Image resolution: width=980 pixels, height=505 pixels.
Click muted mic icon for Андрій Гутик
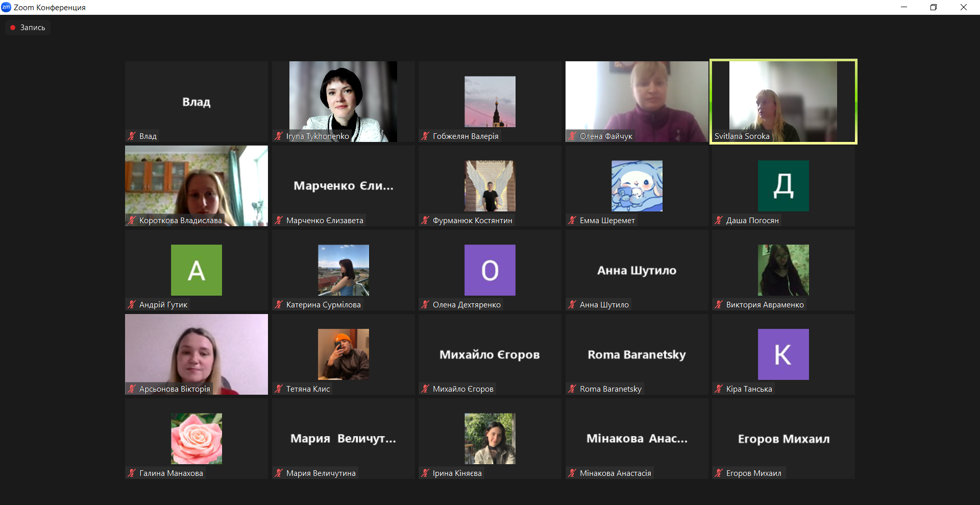[x=132, y=304]
